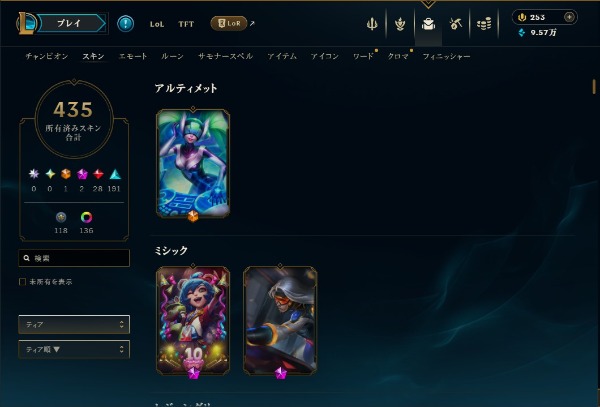The width and height of the screenshot is (600, 407).
Task: Switch to the チャンピオン tab
Action: click(47, 56)
